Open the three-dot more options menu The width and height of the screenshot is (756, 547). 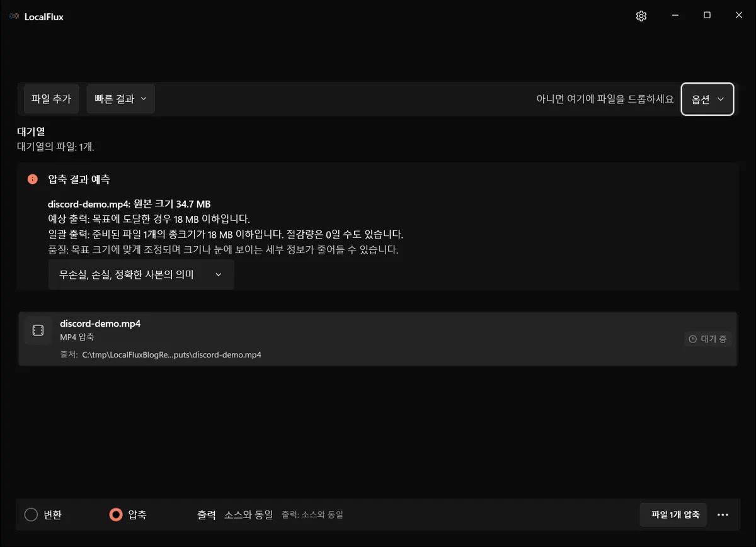point(723,515)
